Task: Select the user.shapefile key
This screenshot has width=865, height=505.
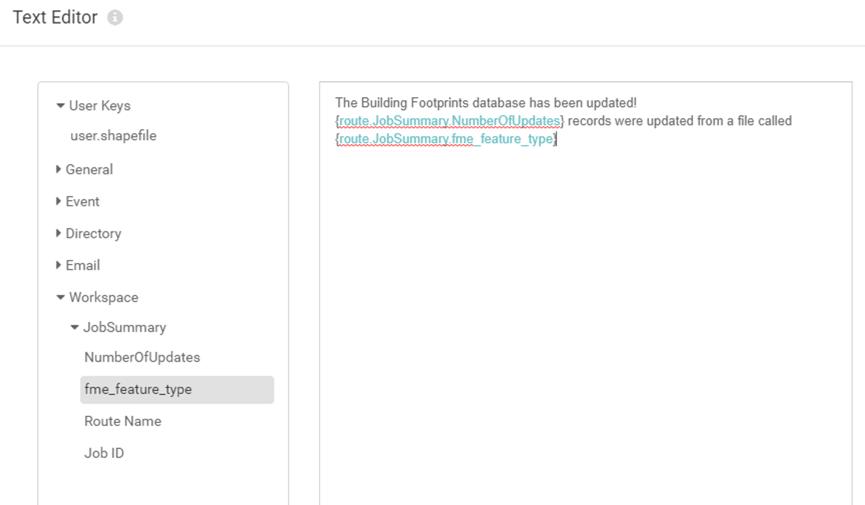Action: (x=113, y=136)
